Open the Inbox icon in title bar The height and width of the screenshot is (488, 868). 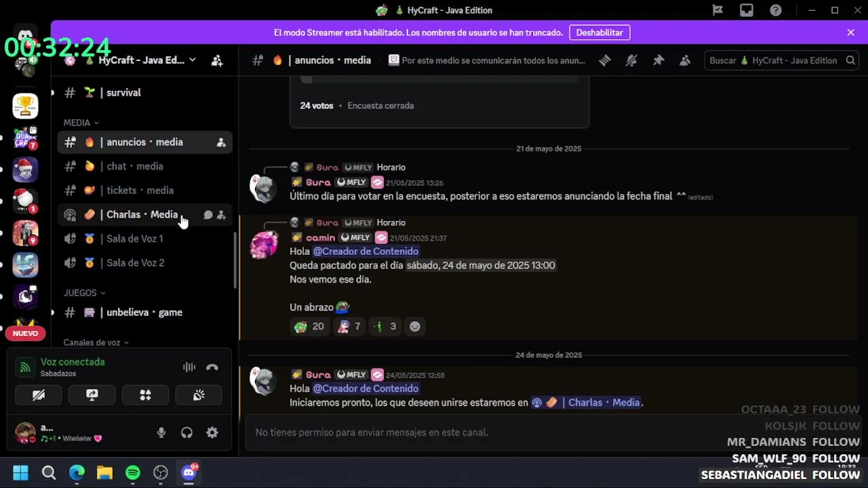coord(747,10)
